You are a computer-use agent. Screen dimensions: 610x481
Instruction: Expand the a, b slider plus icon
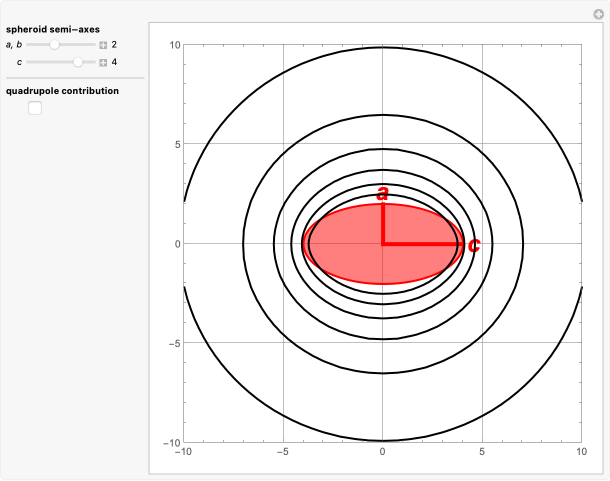pyautogui.click(x=103, y=45)
